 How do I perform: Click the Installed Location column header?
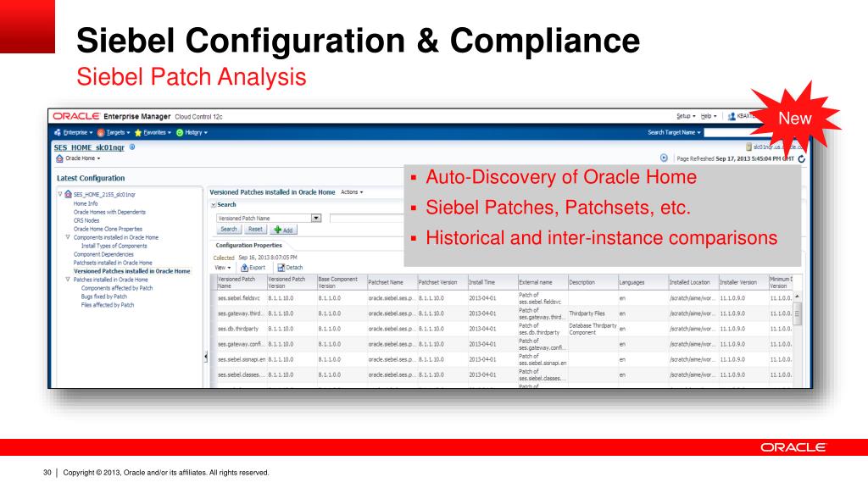693,282
